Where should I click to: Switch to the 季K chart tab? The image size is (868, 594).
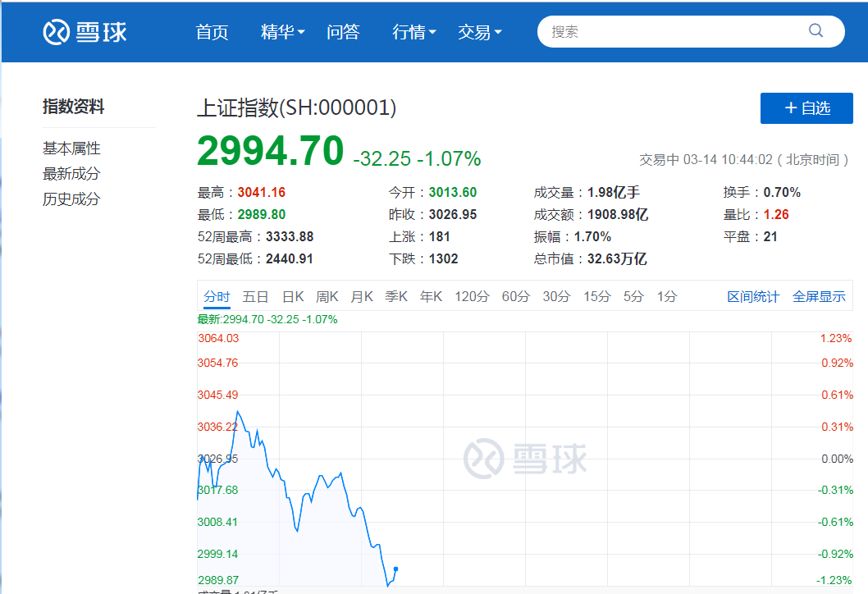396,297
